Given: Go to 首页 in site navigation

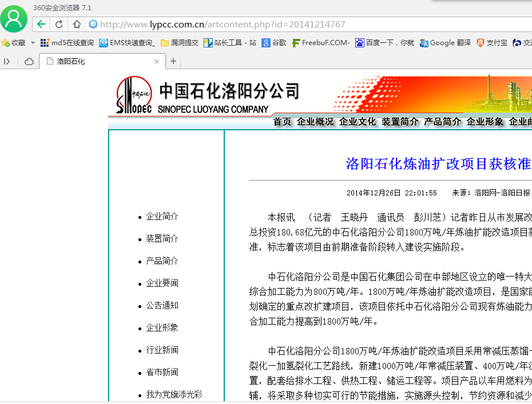Looking at the screenshot, I should 282,122.
